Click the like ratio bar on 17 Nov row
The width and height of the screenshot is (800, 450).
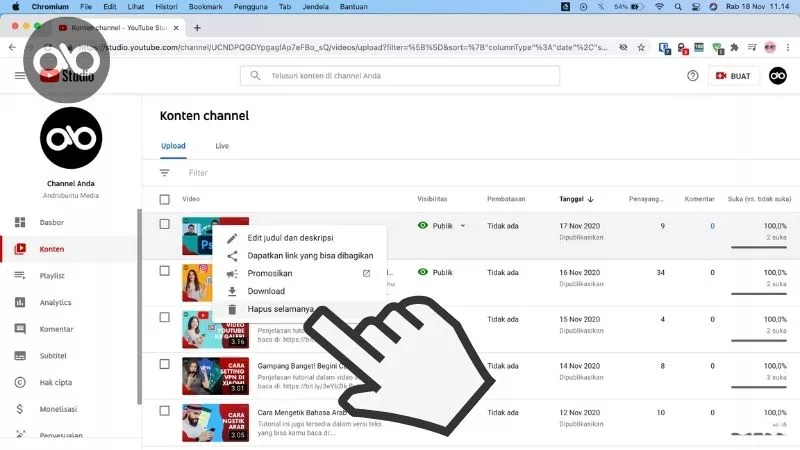[759, 247]
